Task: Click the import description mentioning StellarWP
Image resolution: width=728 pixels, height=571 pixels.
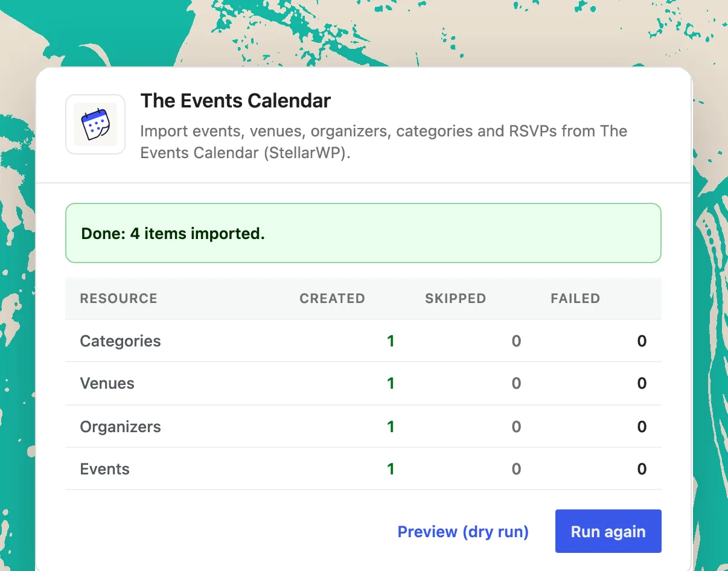Action: click(x=384, y=142)
